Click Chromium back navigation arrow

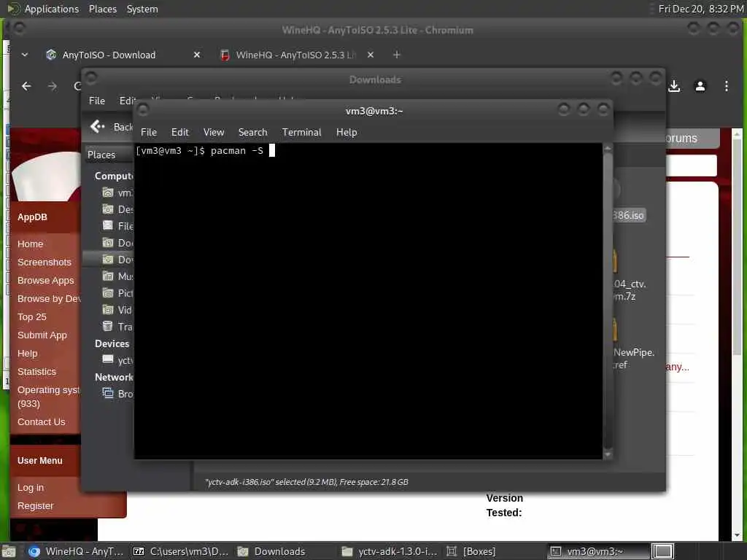pos(27,86)
